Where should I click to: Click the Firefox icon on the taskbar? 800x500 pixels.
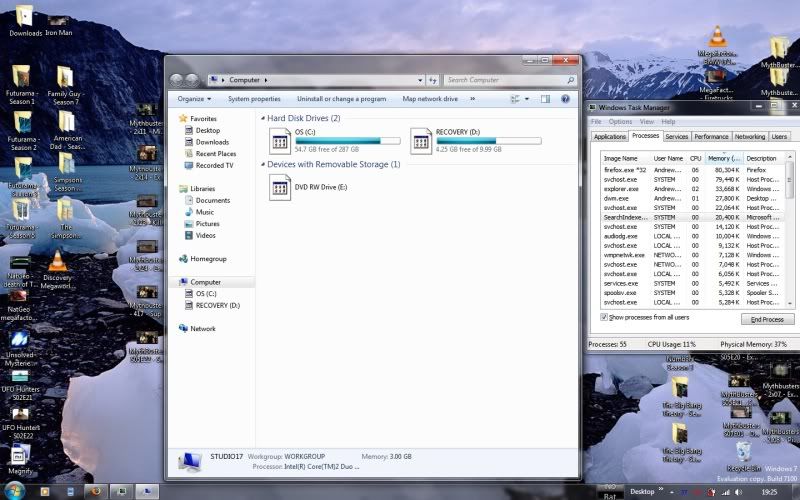96,491
